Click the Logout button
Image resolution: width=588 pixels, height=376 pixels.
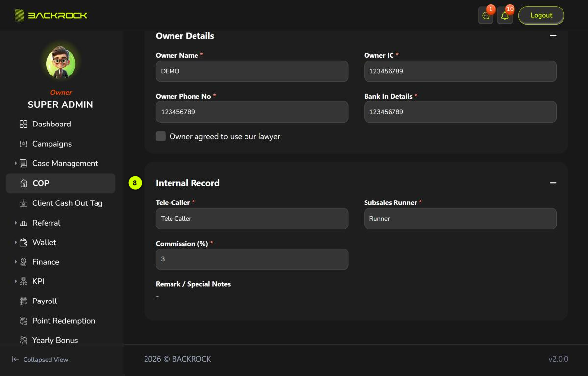[x=541, y=15]
